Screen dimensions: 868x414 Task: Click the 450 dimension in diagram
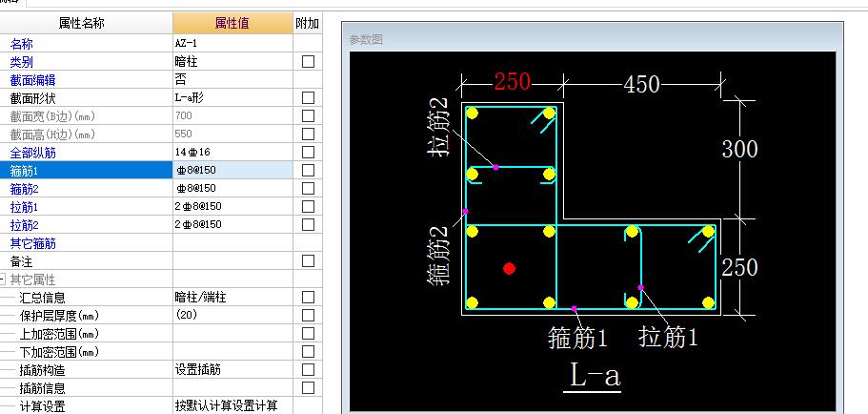641,84
